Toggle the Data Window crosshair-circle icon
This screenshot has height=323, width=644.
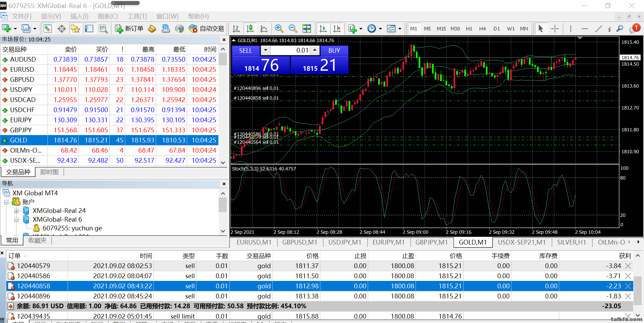click(x=62, y=29)
